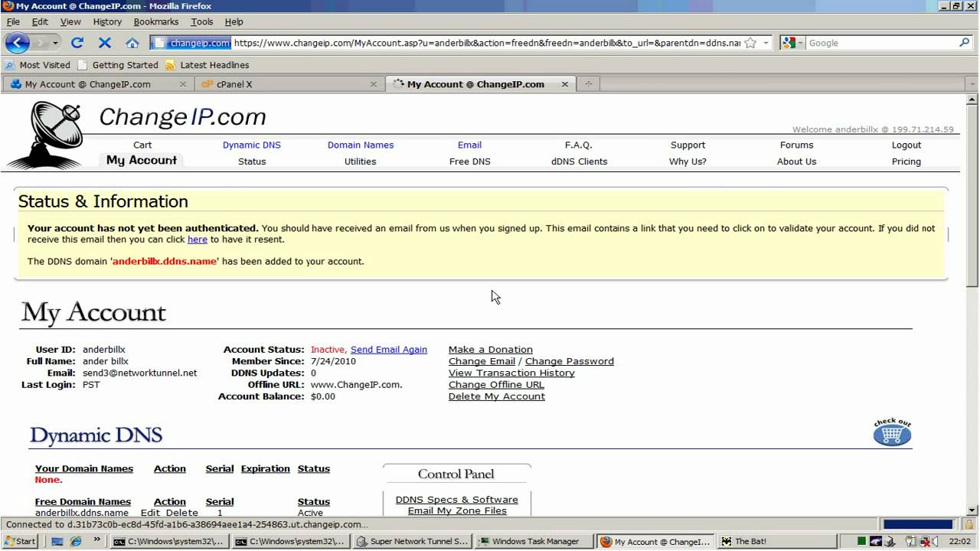This screenshot has width=980, height=551.
Task: Open the Most Visited bookmarks folder
Action: pyautogui.click(x=38, y=65)
